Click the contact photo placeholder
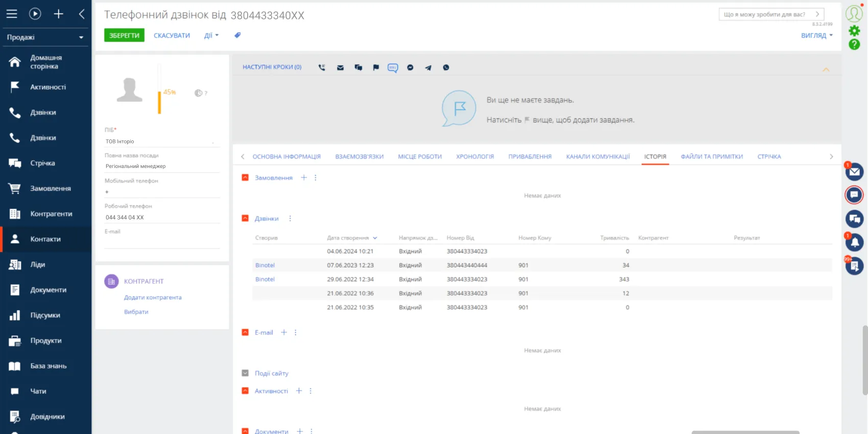The width and height of the screenshot is (868, 434). (x=130, y=90)
